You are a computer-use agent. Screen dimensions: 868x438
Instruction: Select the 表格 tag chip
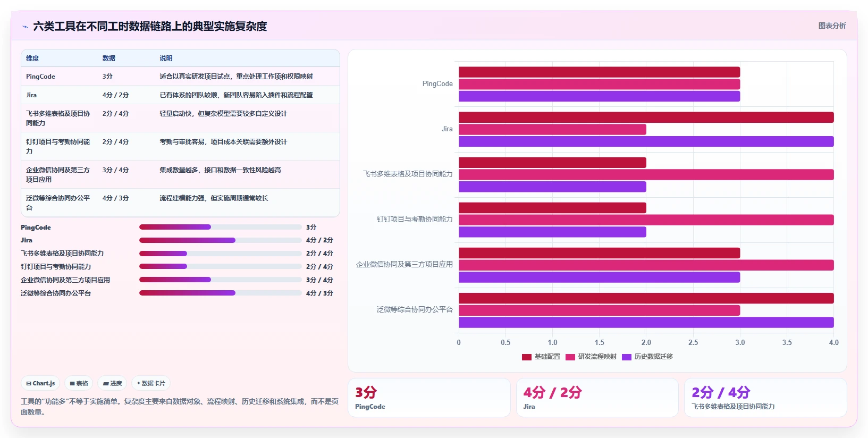coord(79,383)
